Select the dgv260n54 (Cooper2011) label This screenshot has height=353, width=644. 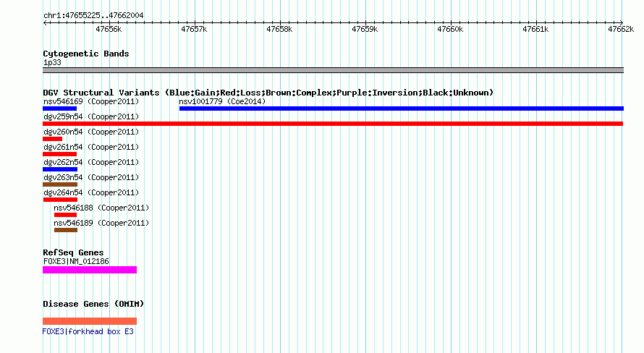[91, 132]
